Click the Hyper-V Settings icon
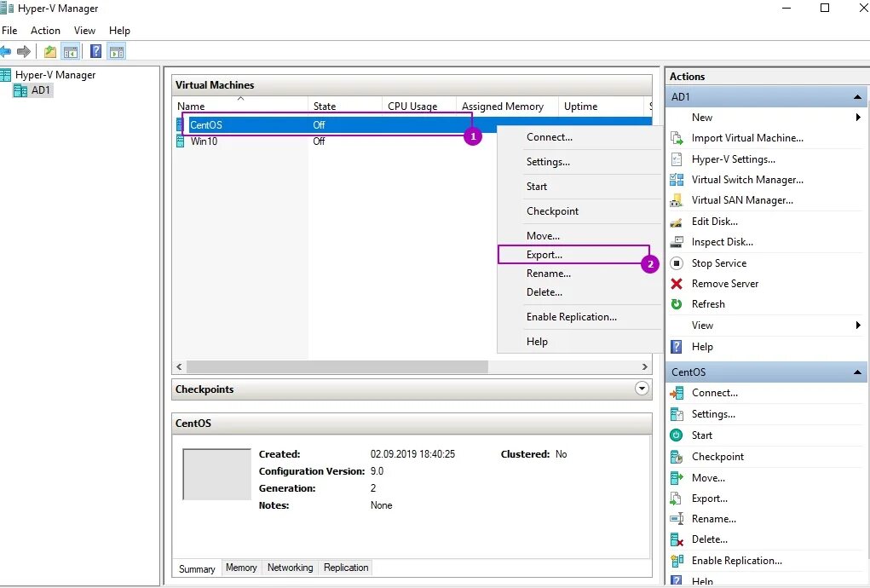This screenshot has height=588, width=870. tap(677, 159)
